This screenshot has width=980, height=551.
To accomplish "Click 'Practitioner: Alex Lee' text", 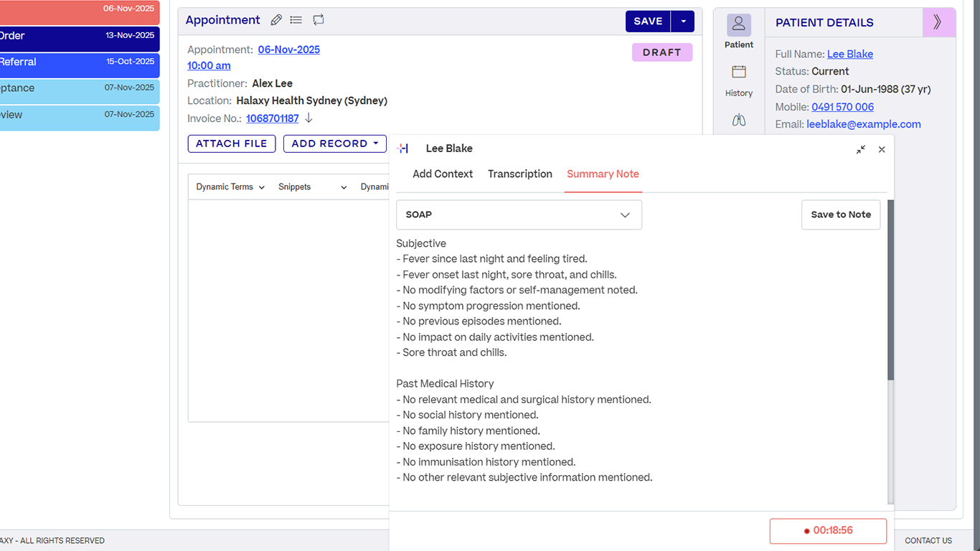I will point(240,83).
